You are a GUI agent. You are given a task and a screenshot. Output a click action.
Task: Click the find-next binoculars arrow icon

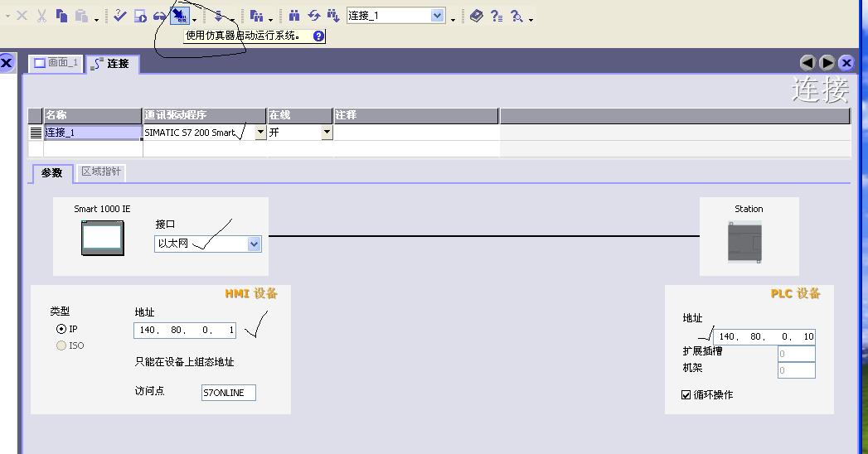click(x=333, y=16)
